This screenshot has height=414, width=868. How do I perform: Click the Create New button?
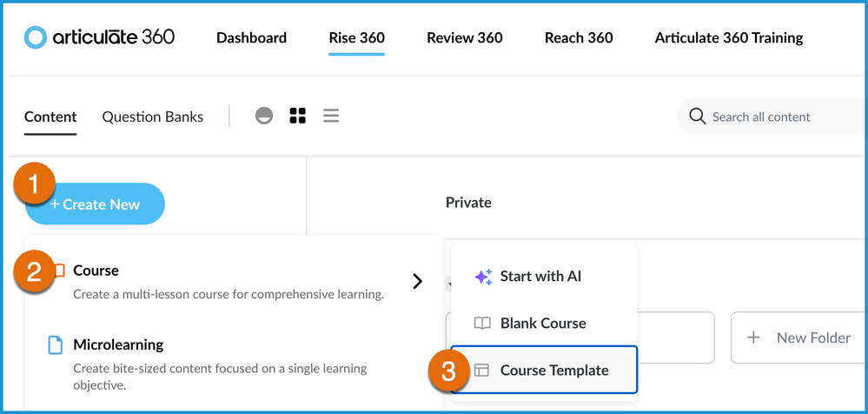coord(95,204)
